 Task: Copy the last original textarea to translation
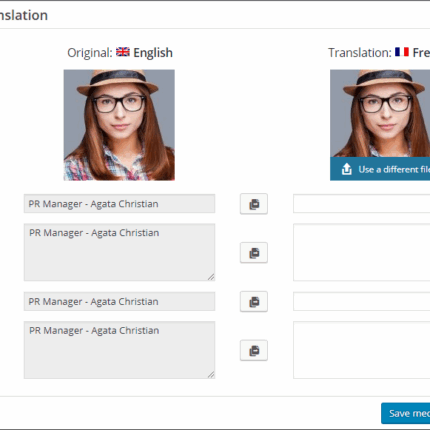pyautogui.click(x=254, y=350)
